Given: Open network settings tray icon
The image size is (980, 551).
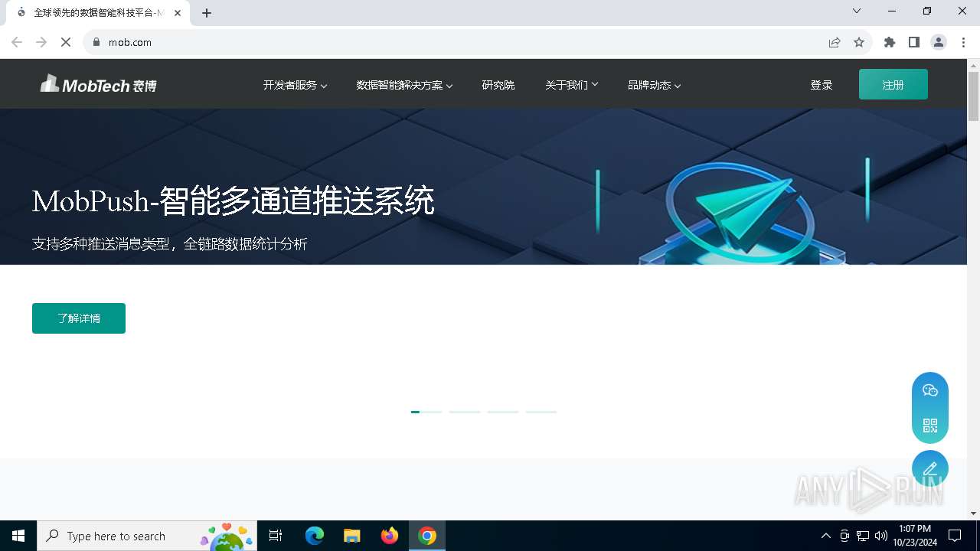Looking at the screenshot, I should tap(863, 536).
